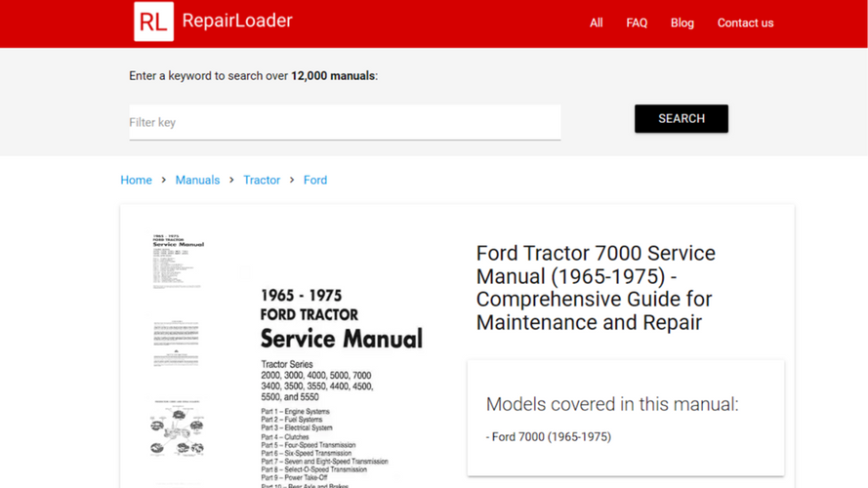Follow the Manuals breadcrumb link
This screenshot has width=868, height=488.
pyautogui.click(x=197, y=180)
